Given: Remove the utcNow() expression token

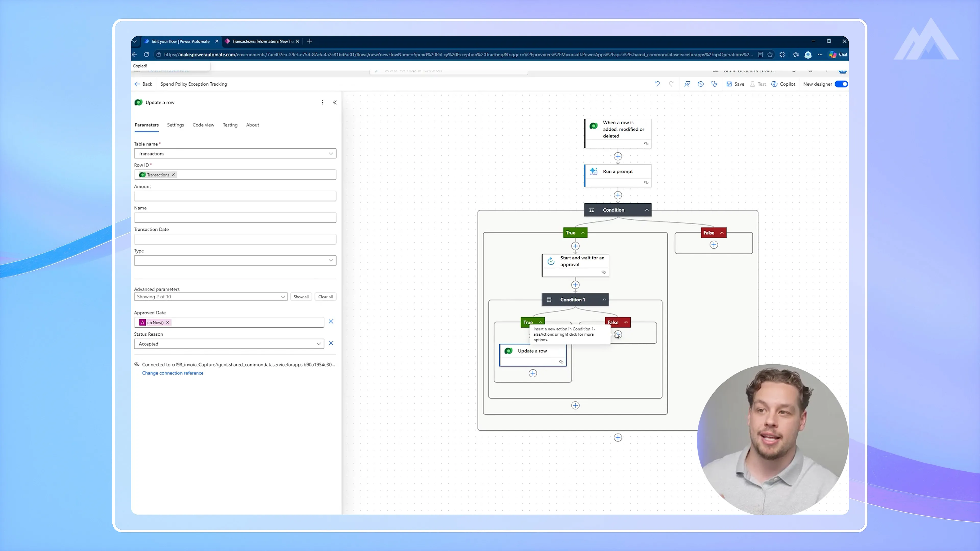Looking at the screenshot, I should click(x=167, y=322).
